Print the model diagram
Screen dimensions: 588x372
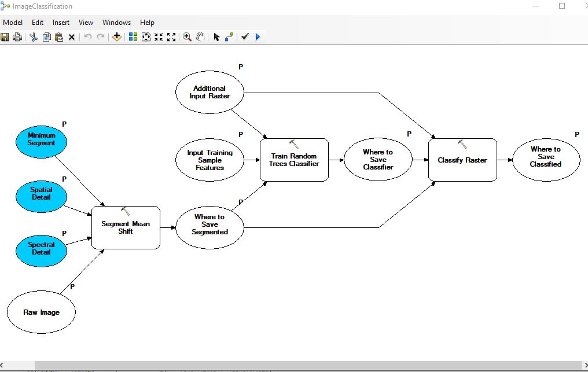click(17, 37)
